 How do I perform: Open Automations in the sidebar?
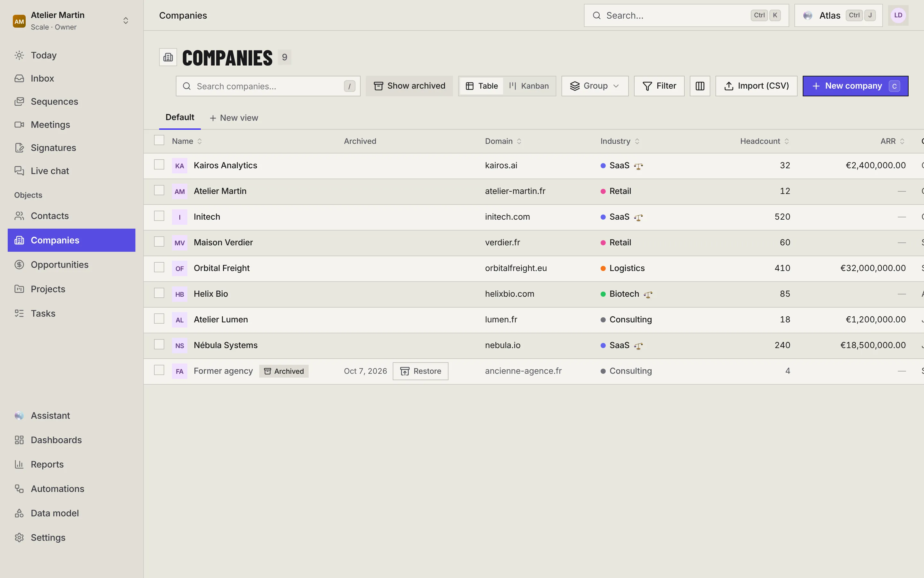point(72,489)
